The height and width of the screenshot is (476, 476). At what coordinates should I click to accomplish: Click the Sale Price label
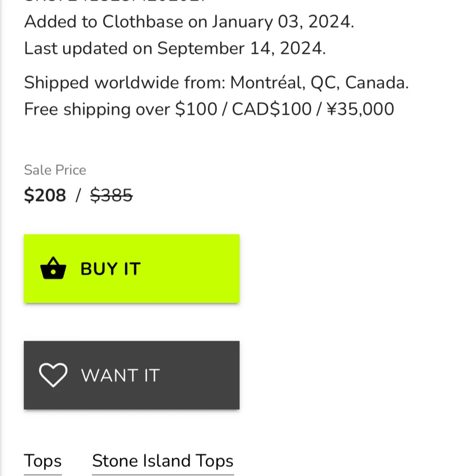(55, 170)
